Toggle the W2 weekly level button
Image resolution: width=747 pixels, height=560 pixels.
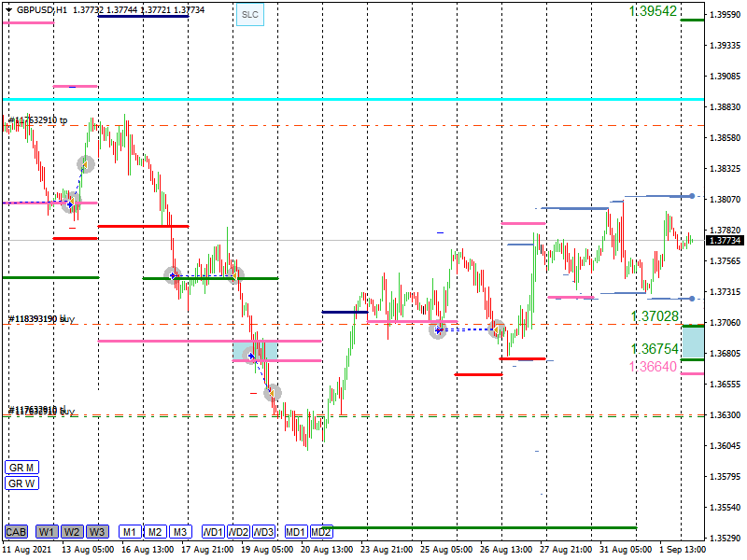[x=72, y=532]
